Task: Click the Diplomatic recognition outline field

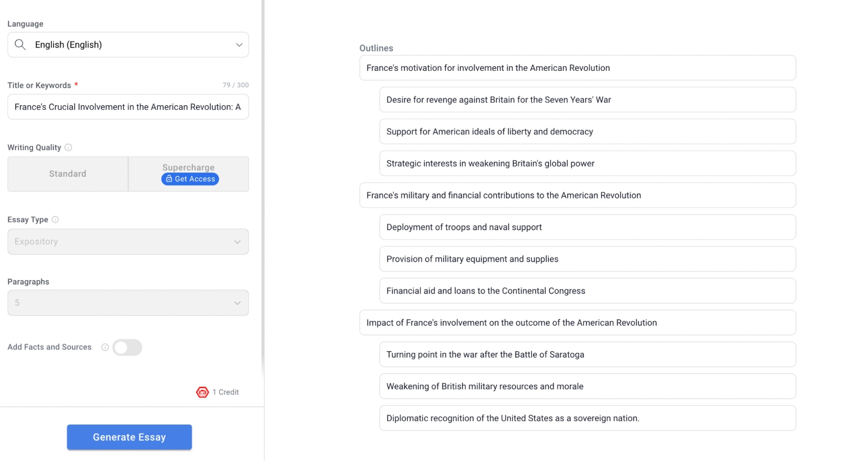Action: (587, 418)
